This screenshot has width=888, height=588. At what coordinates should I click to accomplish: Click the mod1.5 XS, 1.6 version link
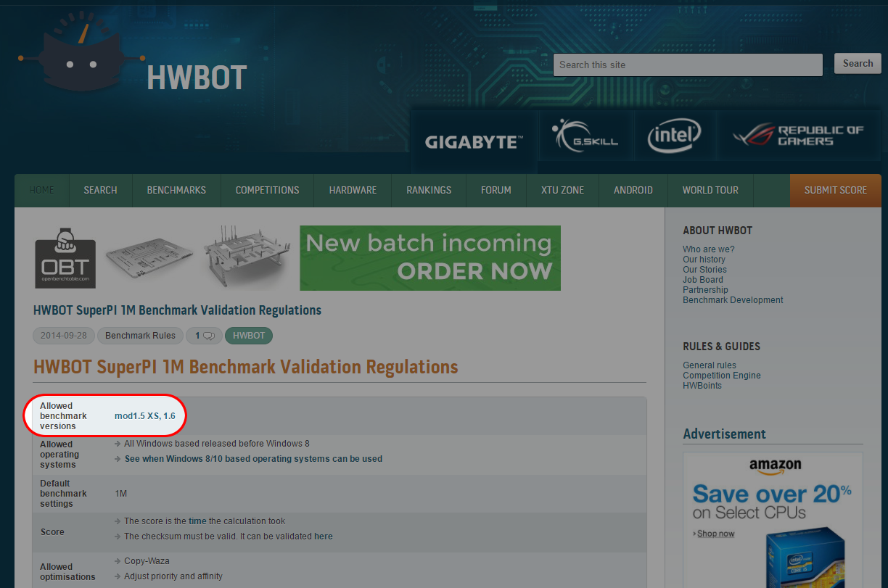[144, 416]
